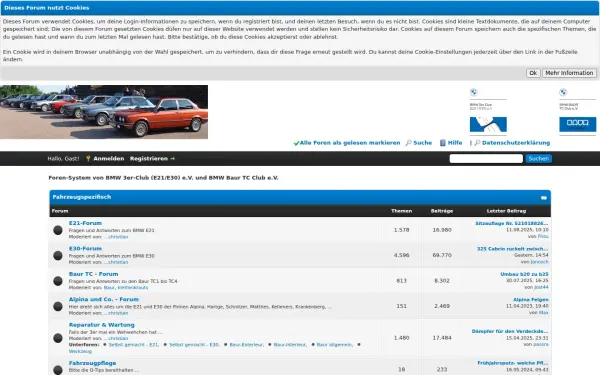Open last post 'Umbau b20 zu b25'
The height and width of the screenshot is (375, 600).
[x=524, y=274]
